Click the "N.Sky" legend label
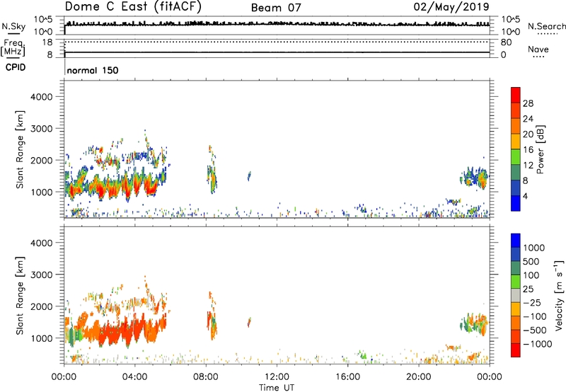566x392 pixels. 13,26
